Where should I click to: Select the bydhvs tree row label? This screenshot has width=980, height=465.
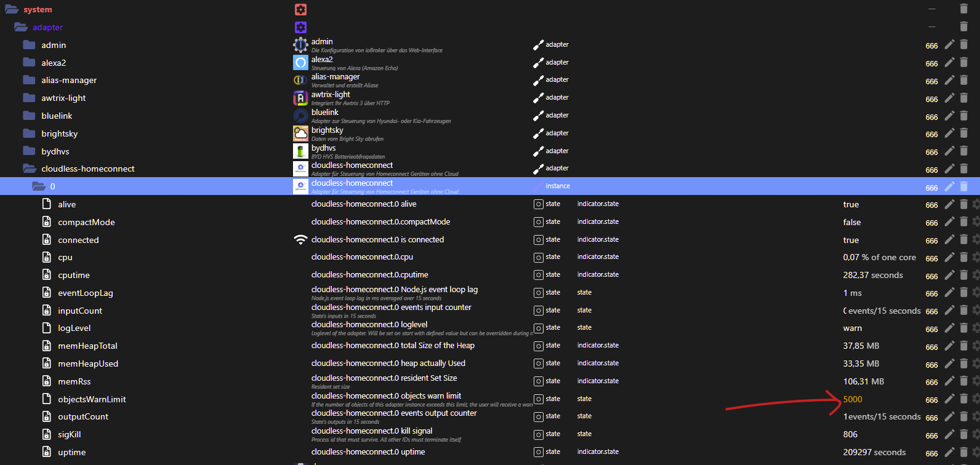pyautogui.click(x=55, y=151)
